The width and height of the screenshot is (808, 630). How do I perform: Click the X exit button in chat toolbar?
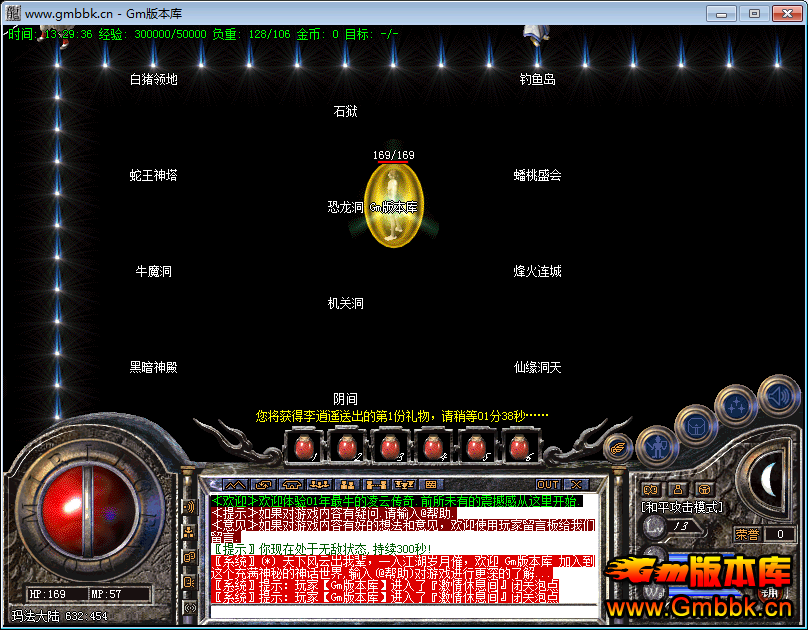pos(576,485)
